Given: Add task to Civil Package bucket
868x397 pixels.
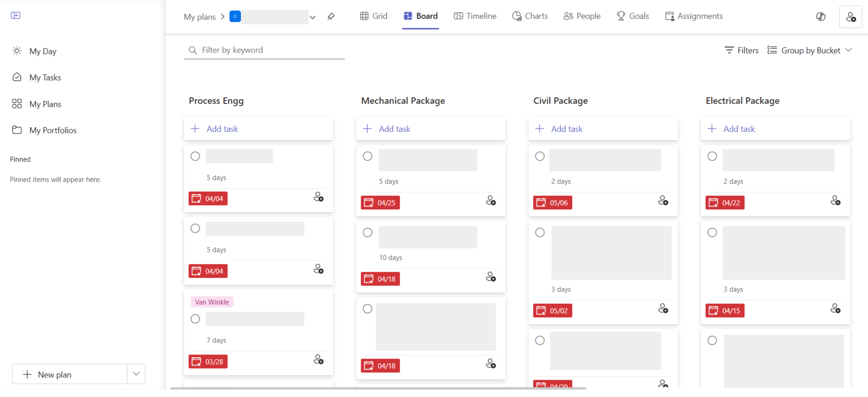Looking at the screenshot, I should pos(603,129).
